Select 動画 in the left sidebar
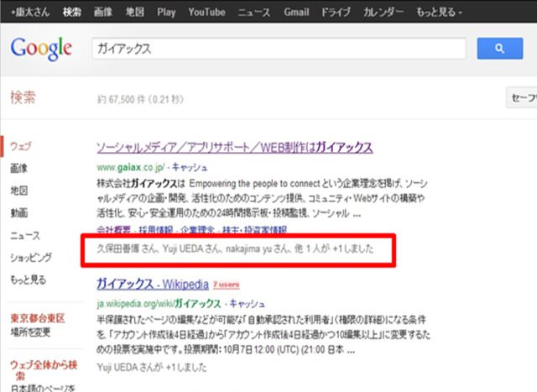Image resolution: width=537 pixels, height=392 pixels. (x=18, y=213)
